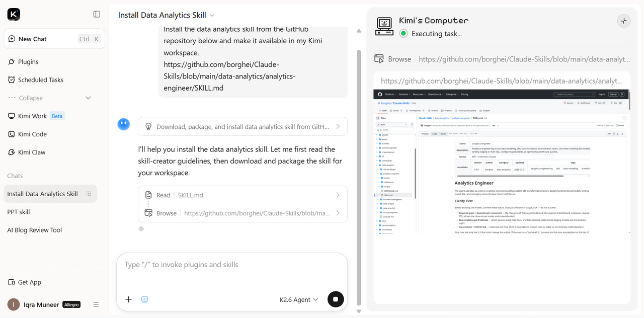Click the Beta badge
This screenshot has height=318, width=644.
click(57, 116)
